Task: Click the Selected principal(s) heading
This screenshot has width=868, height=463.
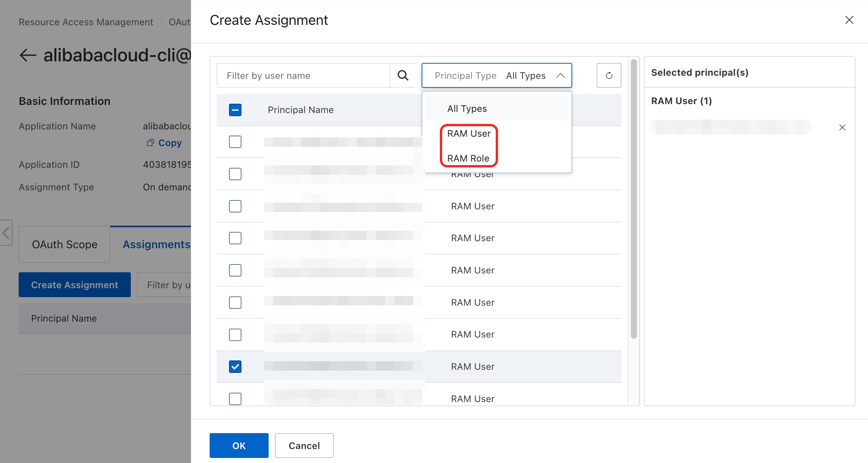Action: [700, 73]
